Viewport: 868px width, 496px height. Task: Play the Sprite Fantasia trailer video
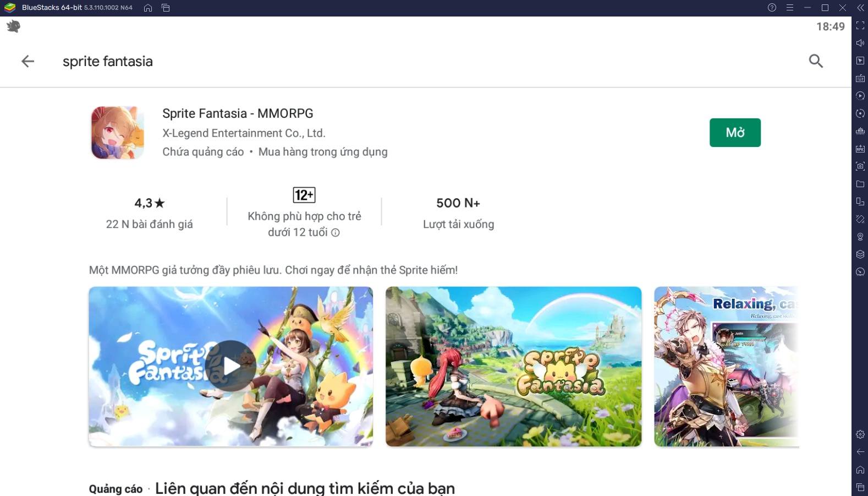pos(230,366)
